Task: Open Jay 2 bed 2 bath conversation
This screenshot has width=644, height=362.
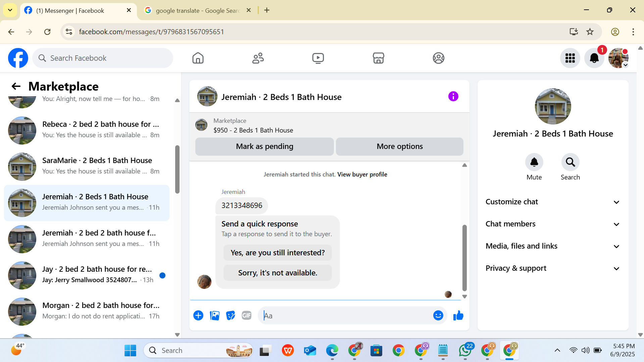Action: pos(87,275)
